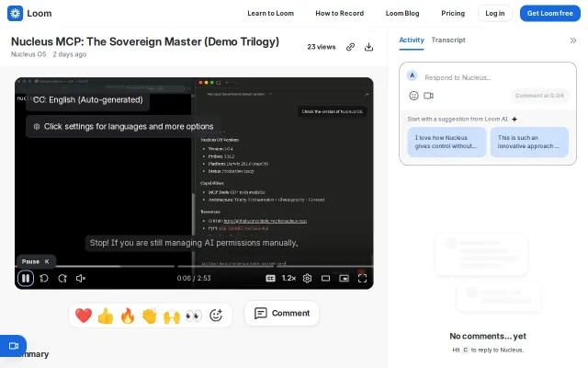Rewind video with back arrow icon
This screenshot has width=588, height=368.
tap(44, 278)
